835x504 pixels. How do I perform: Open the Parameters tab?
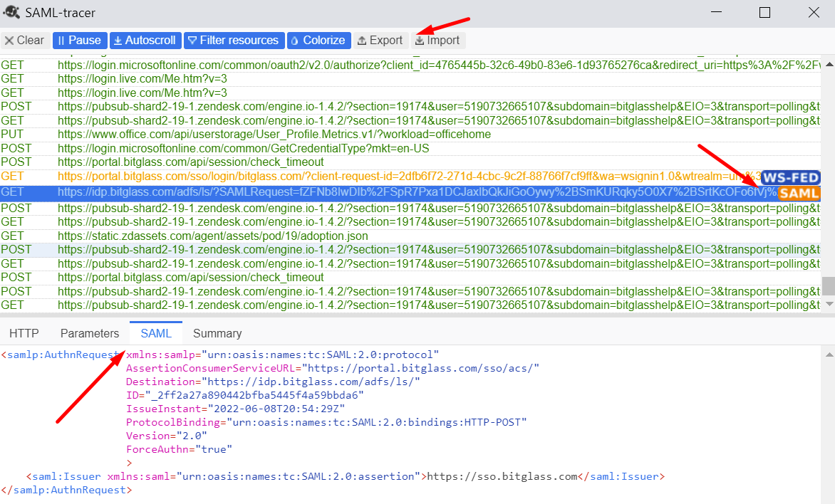coord(90,333)
